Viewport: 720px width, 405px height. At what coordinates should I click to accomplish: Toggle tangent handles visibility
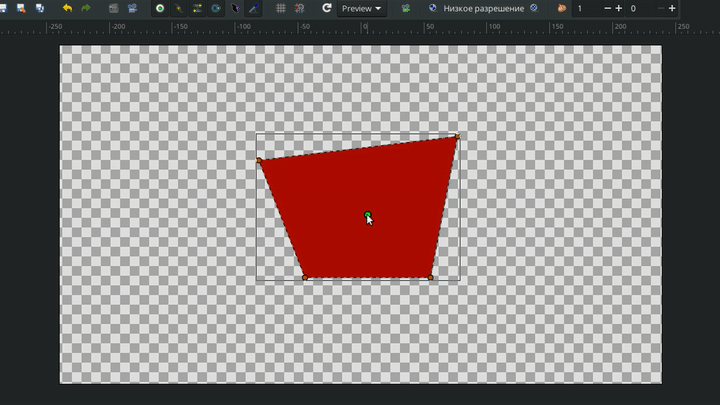tap(197, 8)
